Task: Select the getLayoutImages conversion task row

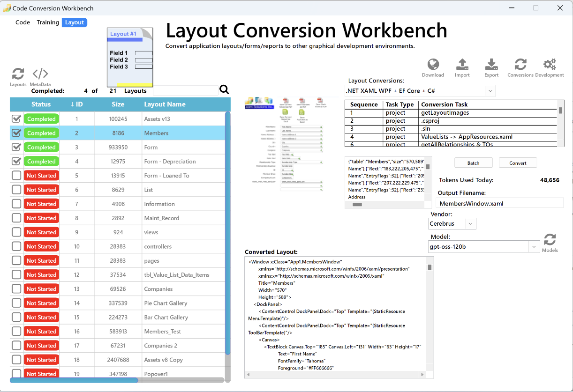Action: (x=451, y=113)
